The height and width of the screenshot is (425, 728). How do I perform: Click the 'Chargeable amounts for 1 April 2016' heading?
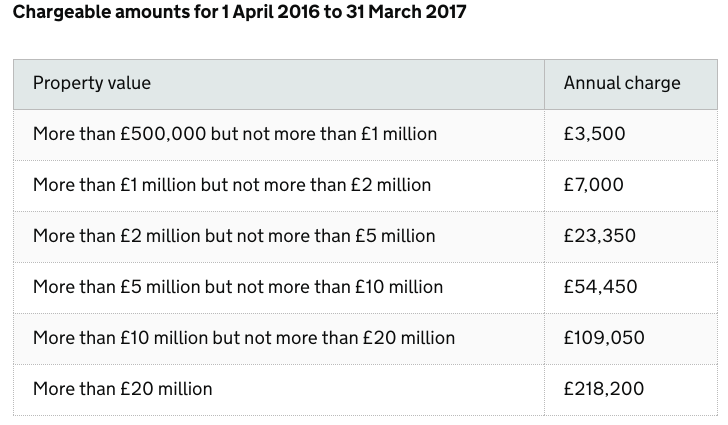[x=238, y=14]
